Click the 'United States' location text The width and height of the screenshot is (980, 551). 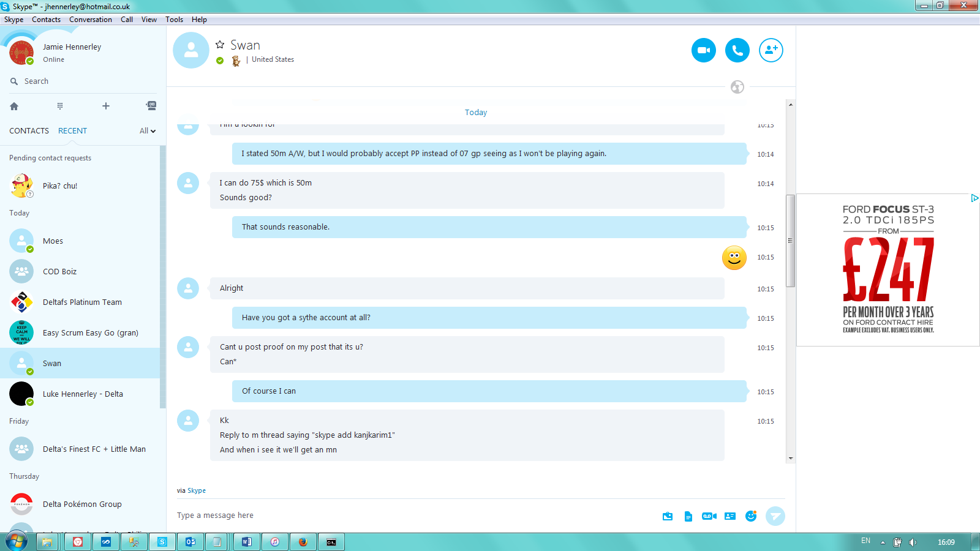[x=273, y=59]
